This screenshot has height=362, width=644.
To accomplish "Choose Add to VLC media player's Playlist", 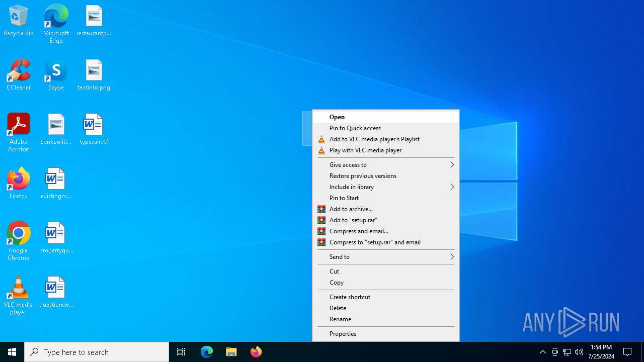I will click(386, 139).
